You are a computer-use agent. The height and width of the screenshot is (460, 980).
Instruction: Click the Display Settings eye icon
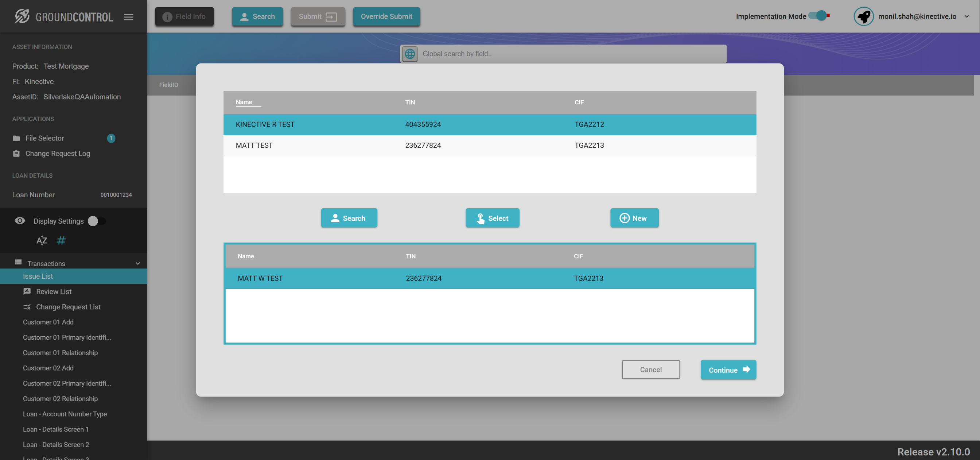coord(20,221)
